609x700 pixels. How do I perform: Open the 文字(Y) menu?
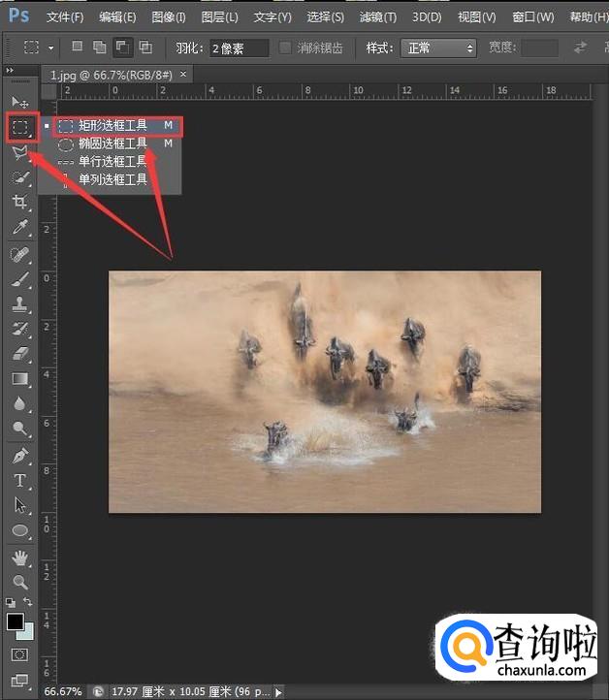[272, 17]
